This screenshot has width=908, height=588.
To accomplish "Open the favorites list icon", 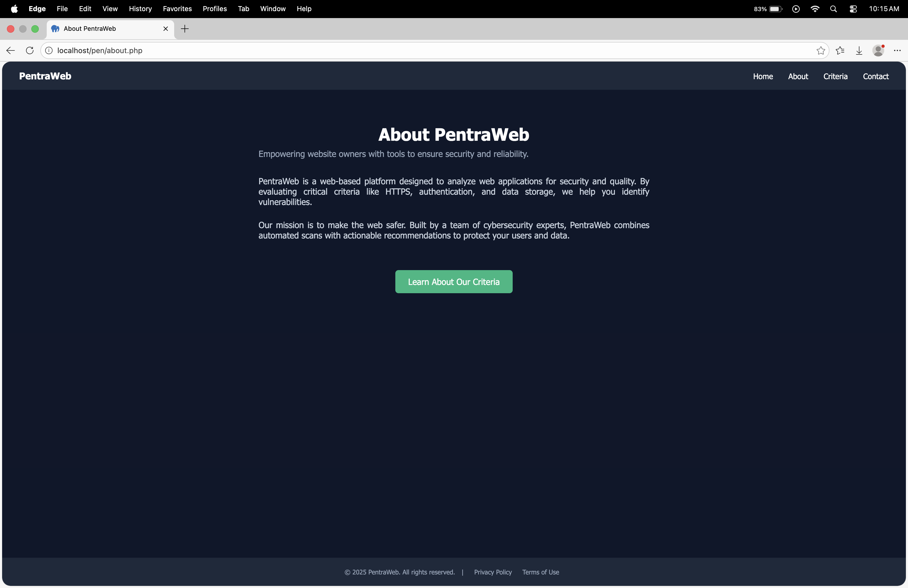I will click(840, 50).
